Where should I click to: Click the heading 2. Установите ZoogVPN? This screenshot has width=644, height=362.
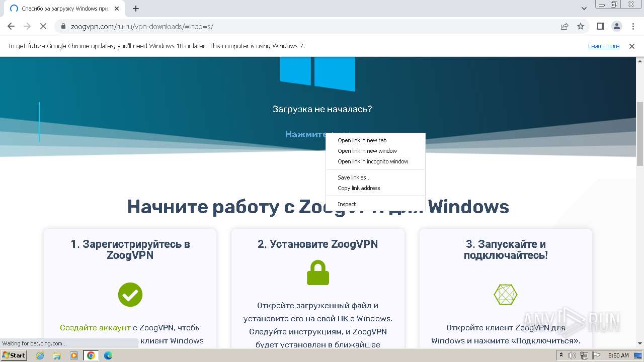(318, 244)
